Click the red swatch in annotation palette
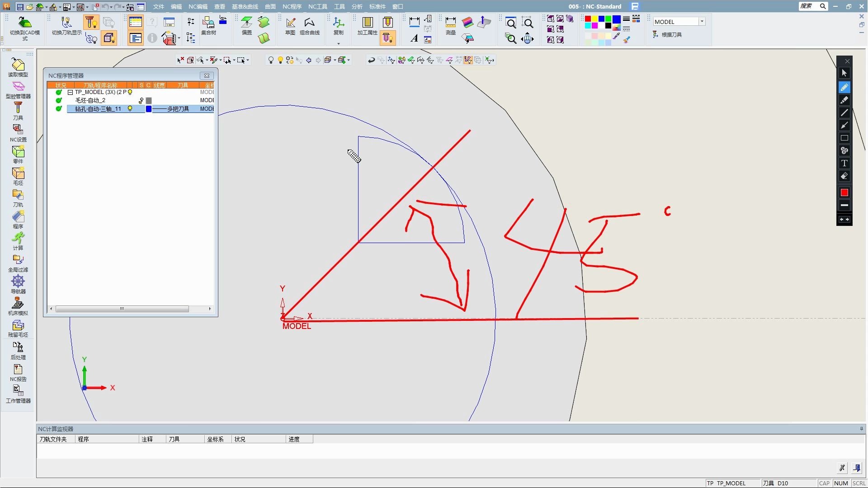 click(x=844, y=193)
